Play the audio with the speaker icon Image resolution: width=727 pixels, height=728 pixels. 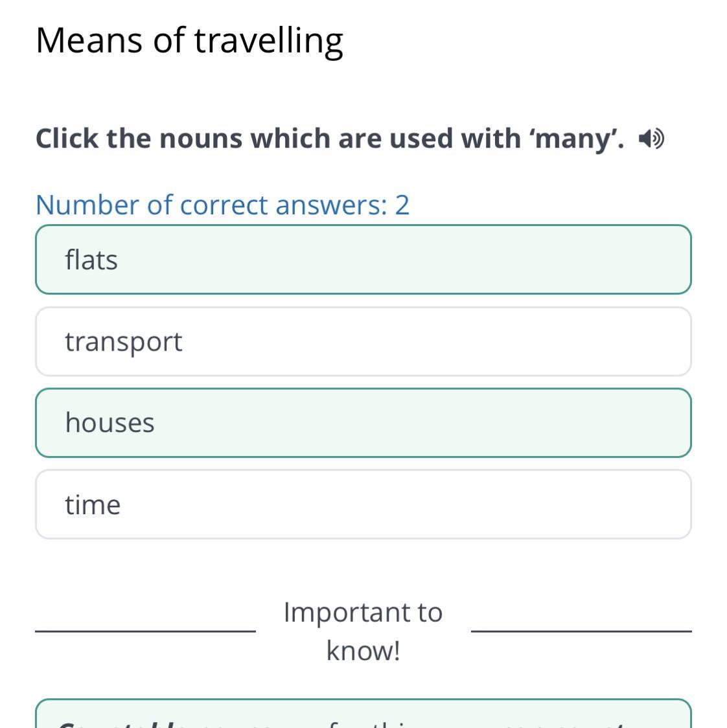[x=651, y=139]
